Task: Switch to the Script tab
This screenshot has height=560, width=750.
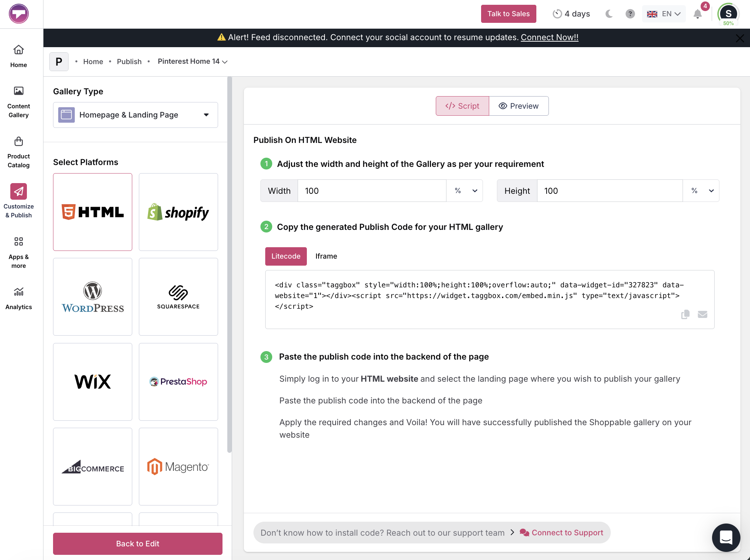Action: point(462,106)
